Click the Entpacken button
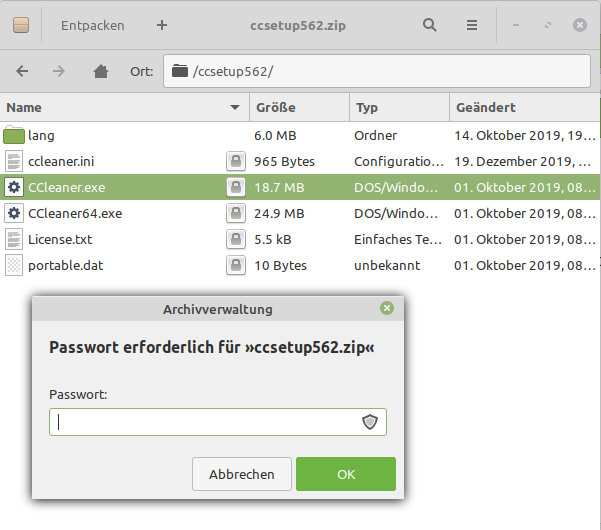This screenshot has height=530, width=601. [x=92, y=25]
